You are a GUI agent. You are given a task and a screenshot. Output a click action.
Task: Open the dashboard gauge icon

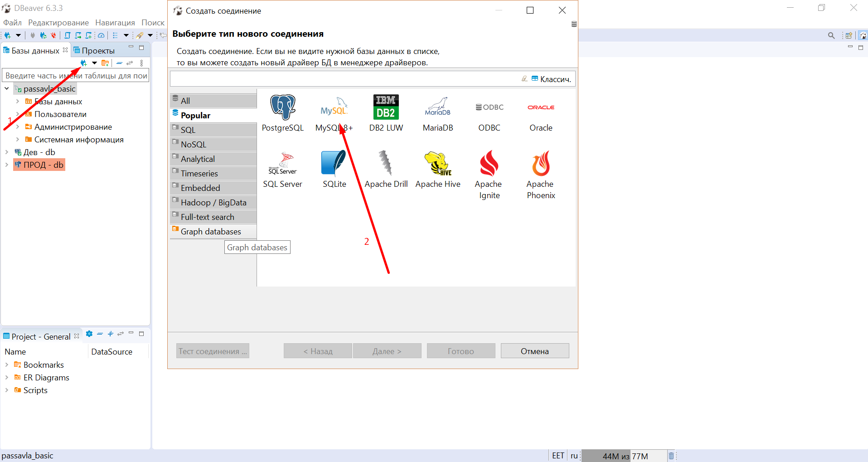point(101,35)
